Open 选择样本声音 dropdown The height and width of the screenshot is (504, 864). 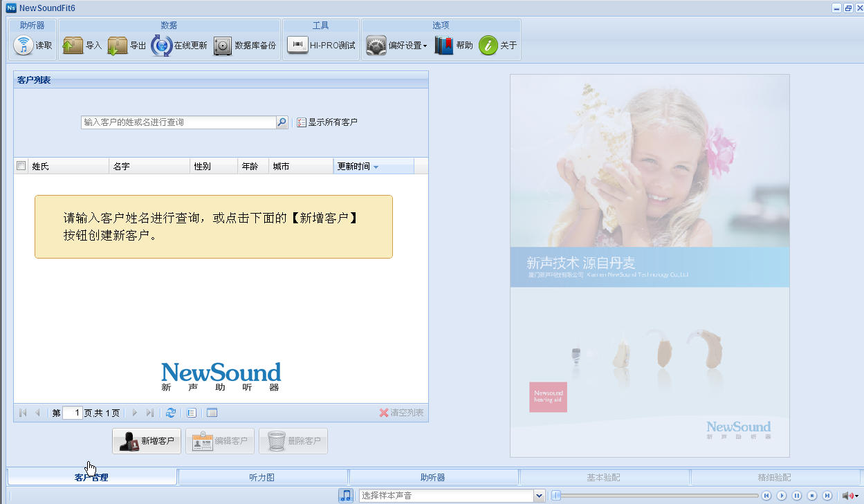point(540,496)
